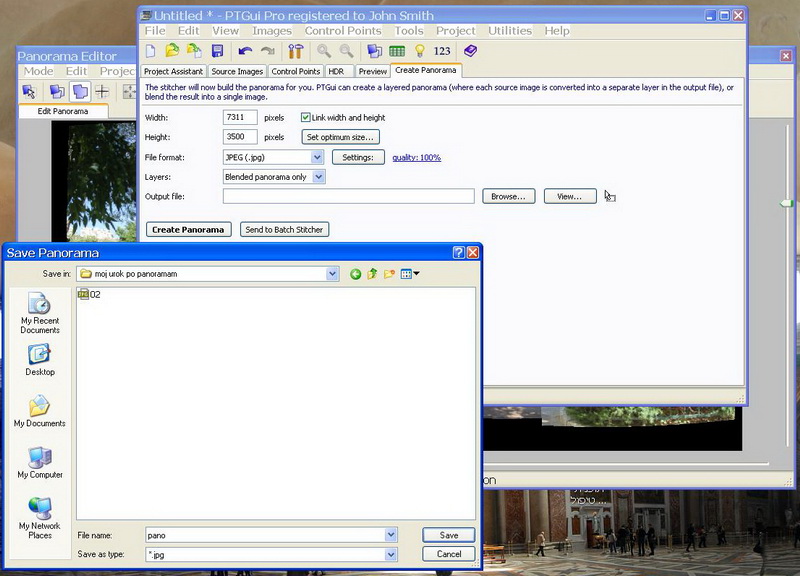Click the 123 numbering icon
This screenshot has height=576, width=800.
click(x=442, y=51)
